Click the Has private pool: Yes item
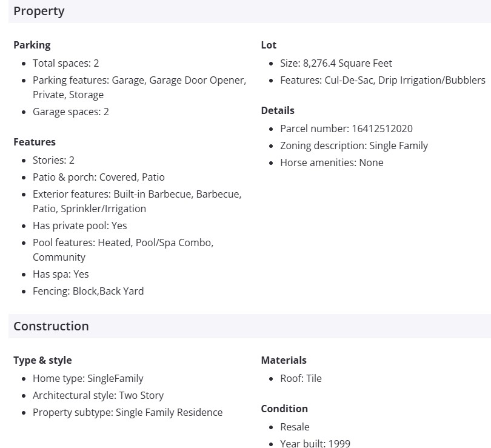This screenshot has width=491, height=448. (80, 226)
